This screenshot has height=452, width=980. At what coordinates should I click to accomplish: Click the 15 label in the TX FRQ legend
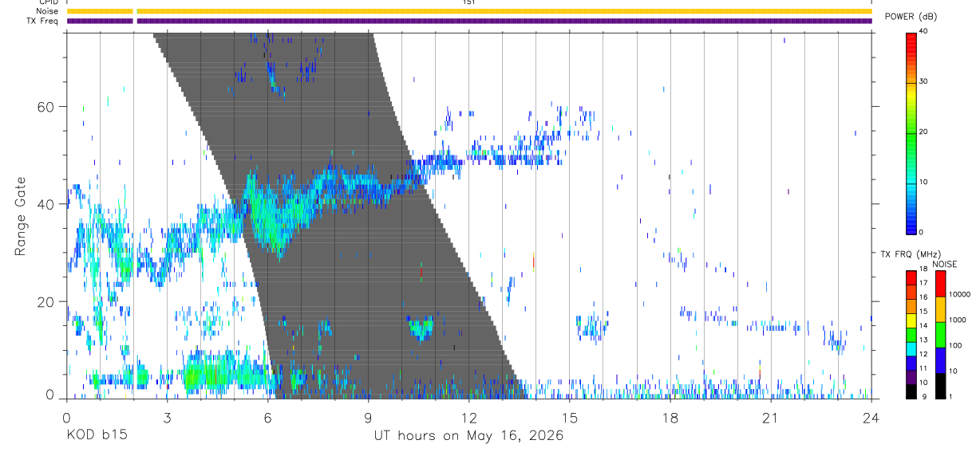click(924, 311)
